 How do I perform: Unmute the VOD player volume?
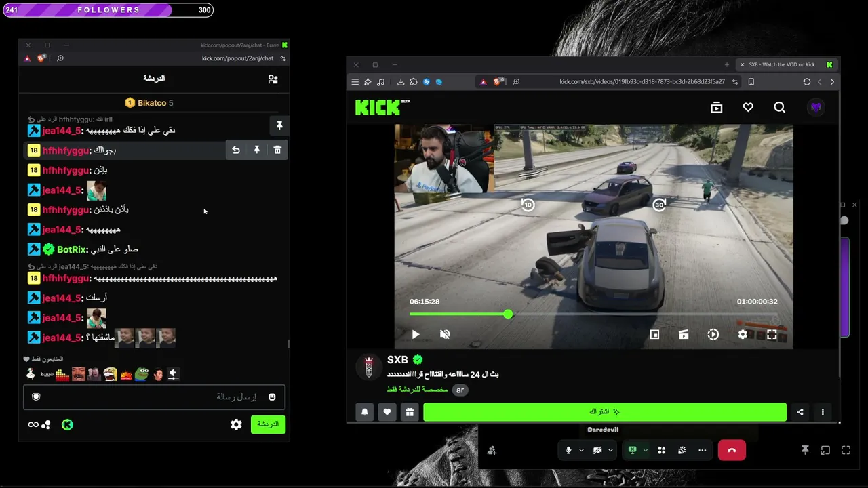click(445, 334)
